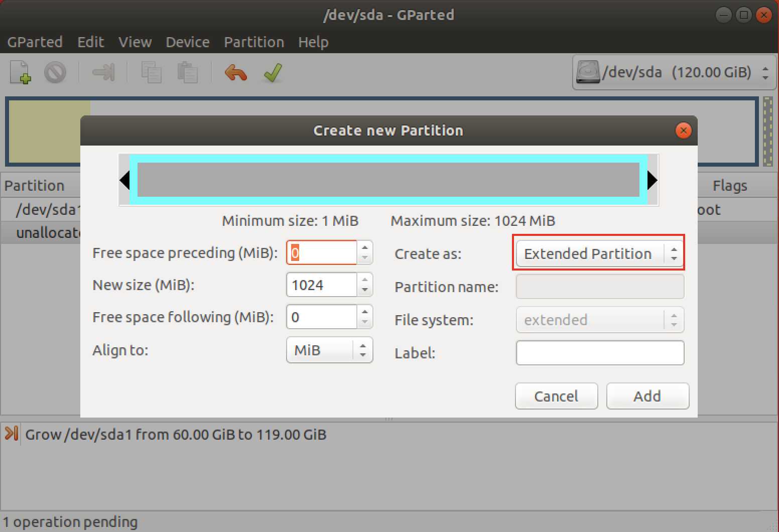This screenshot has width=779, height=532.
Task: Increase New size value
Action: tap(365, 279)
